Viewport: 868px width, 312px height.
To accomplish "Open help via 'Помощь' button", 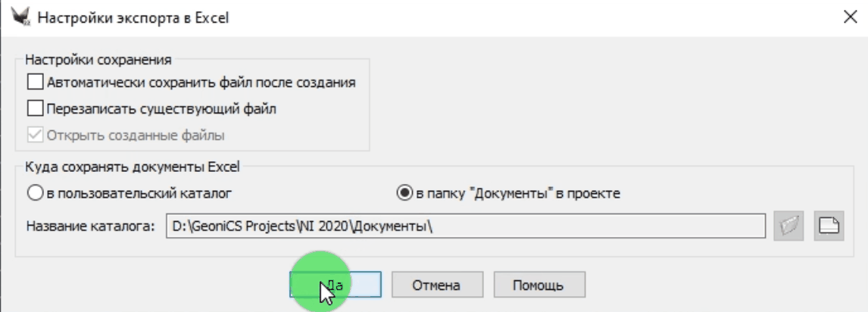I will point(539,285).
